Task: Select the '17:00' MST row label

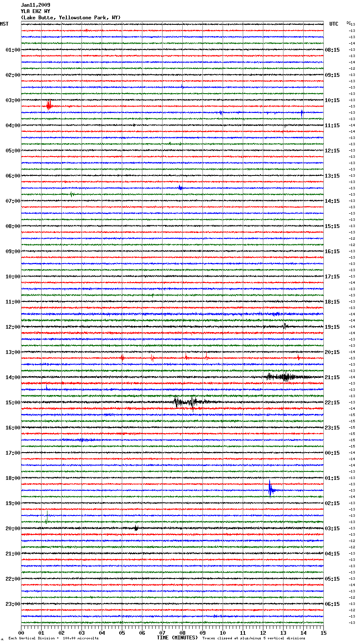Action: point(13,453)
